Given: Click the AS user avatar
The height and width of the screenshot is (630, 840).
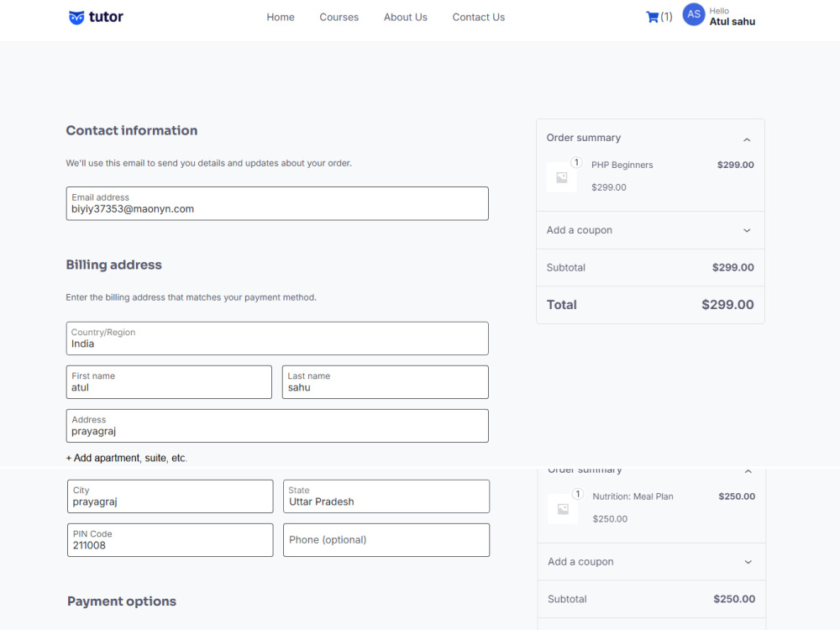Looking at the screenshot, I should click(693, 14).
